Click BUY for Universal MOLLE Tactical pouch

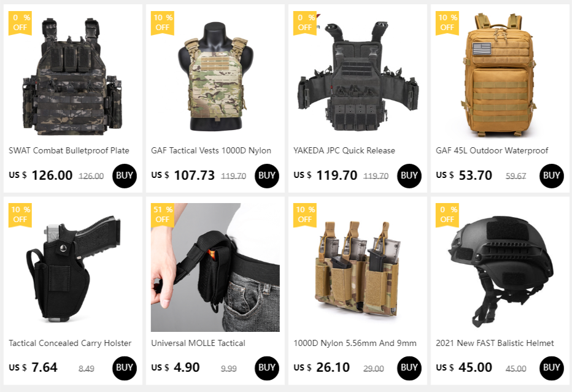[266, 368]
